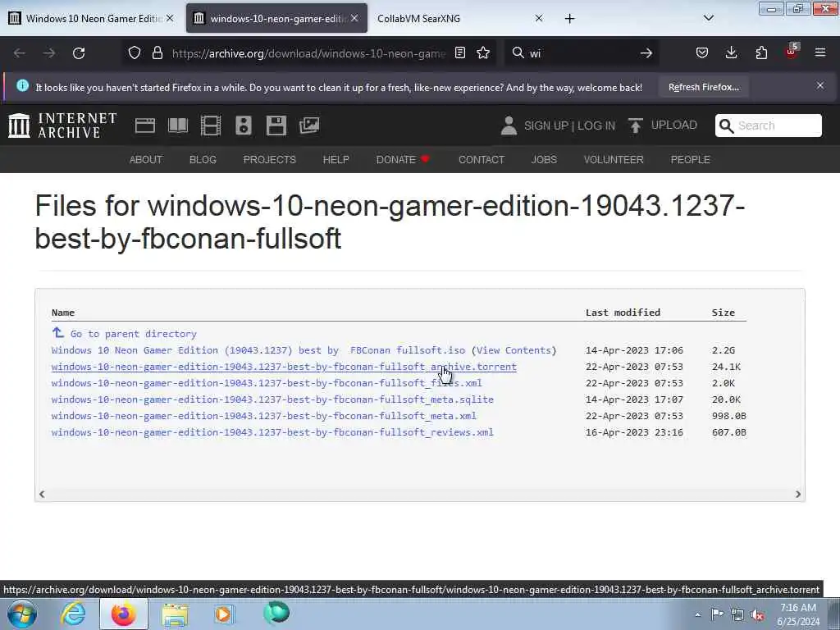Launch Internet Explorer from taskbar
840x630 pixels.
[x=72, y=614]
